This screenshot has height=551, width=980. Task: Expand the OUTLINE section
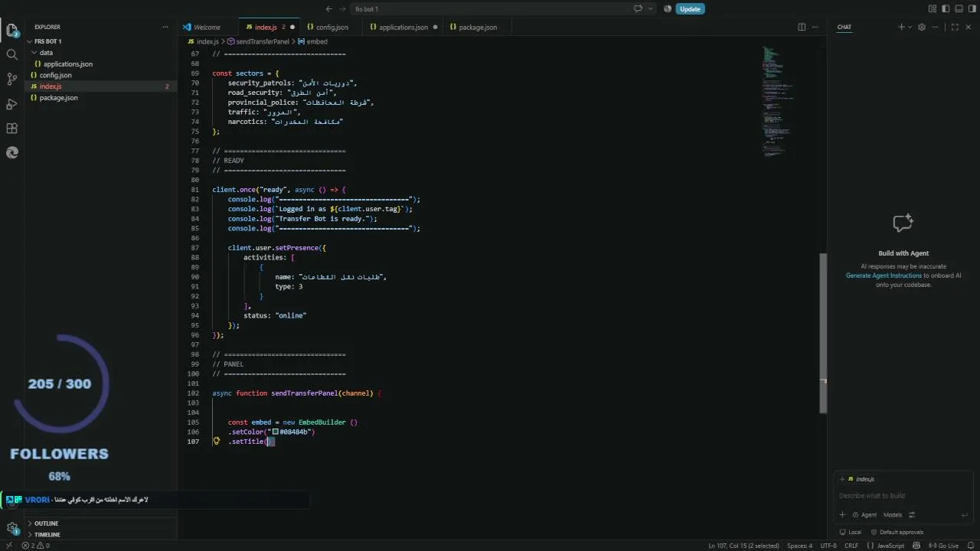[100, 523]
